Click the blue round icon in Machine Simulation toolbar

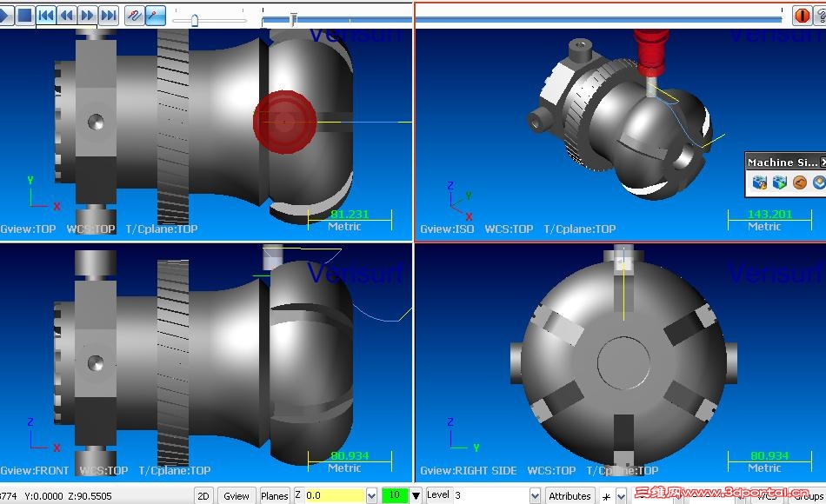point(819,182)
